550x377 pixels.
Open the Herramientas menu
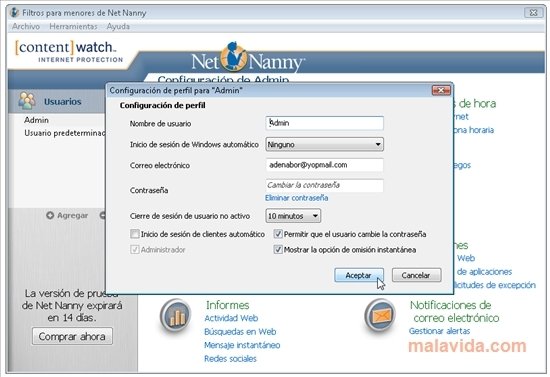click(73, 27)
